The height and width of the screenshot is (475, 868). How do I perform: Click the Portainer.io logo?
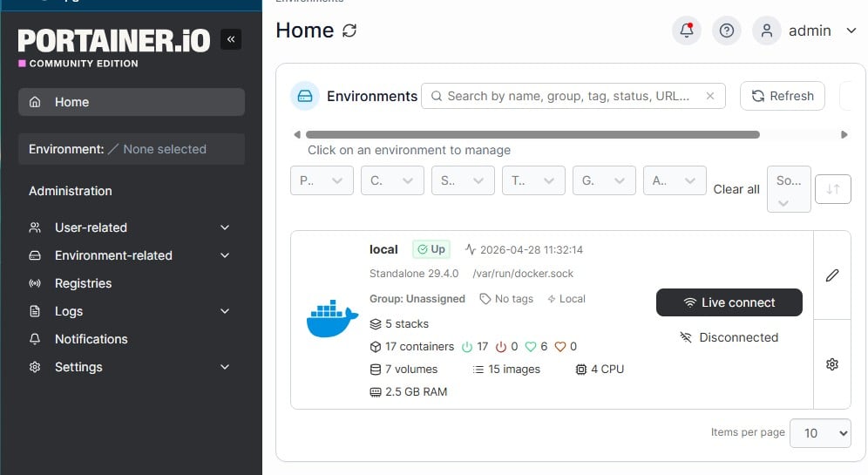click(114, 41)
